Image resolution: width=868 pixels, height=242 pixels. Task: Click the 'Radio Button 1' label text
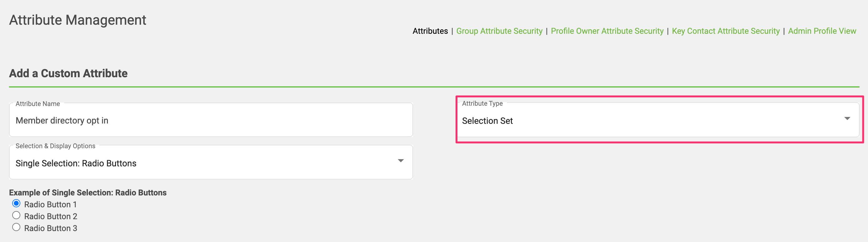[51, 204]
